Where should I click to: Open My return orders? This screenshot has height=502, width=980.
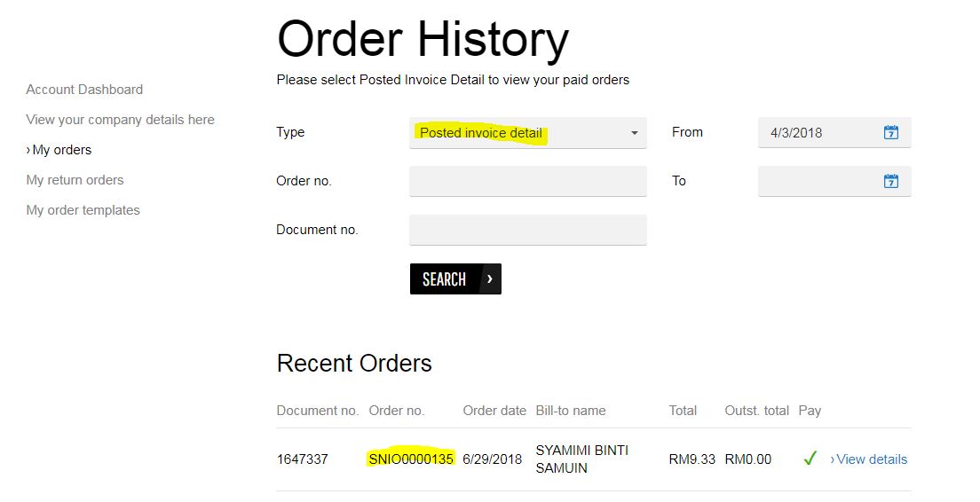(75, 180)
